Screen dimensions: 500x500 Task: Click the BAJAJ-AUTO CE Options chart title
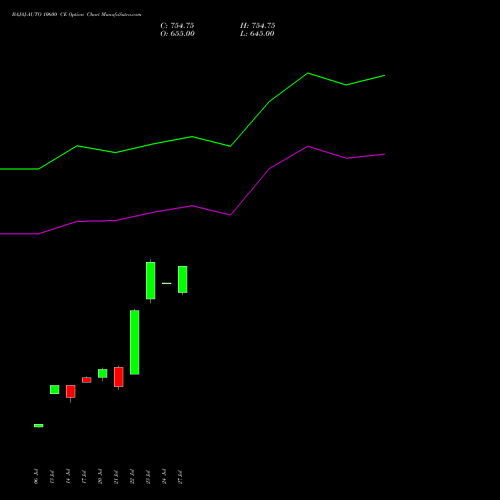(76, 15)
